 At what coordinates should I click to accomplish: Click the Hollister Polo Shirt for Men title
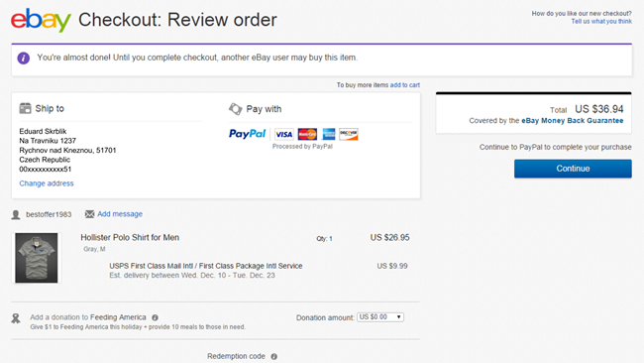[130, 238]
